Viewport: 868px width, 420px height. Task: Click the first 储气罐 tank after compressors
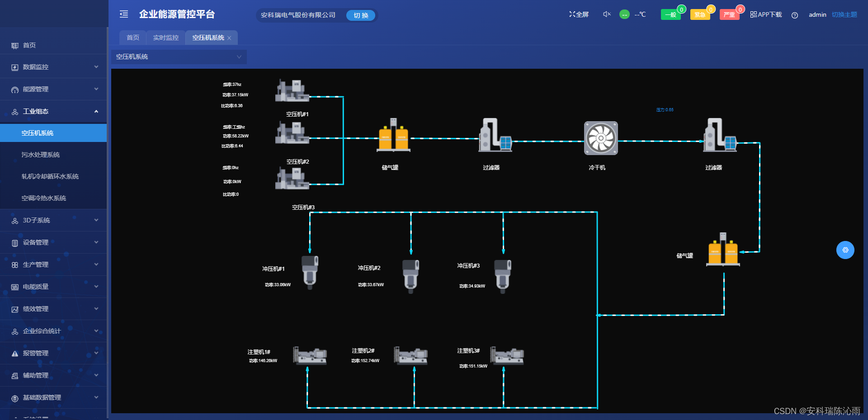393,135
